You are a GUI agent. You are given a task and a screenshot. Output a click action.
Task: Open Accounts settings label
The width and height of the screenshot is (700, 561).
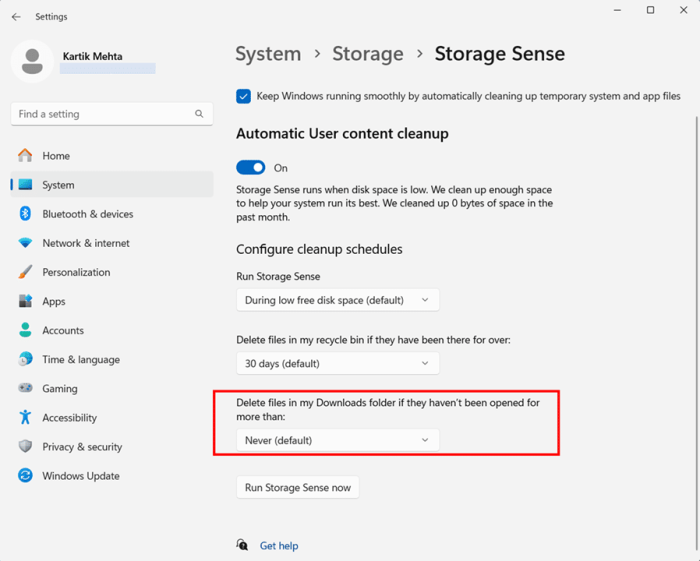[x=63, y=330]
